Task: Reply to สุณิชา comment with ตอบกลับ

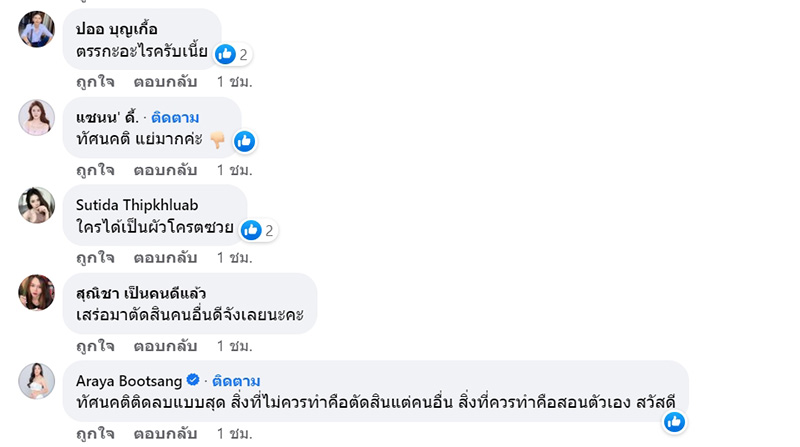Action: [165, 346]
